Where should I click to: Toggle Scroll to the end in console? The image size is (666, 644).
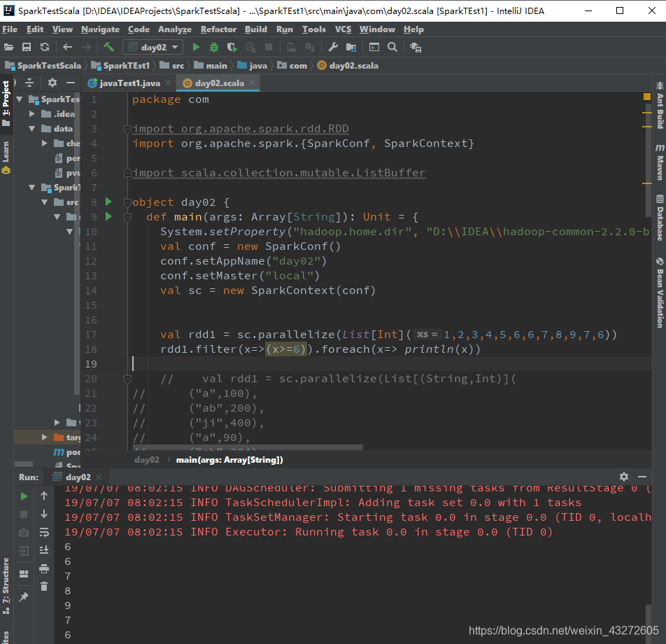44,550
